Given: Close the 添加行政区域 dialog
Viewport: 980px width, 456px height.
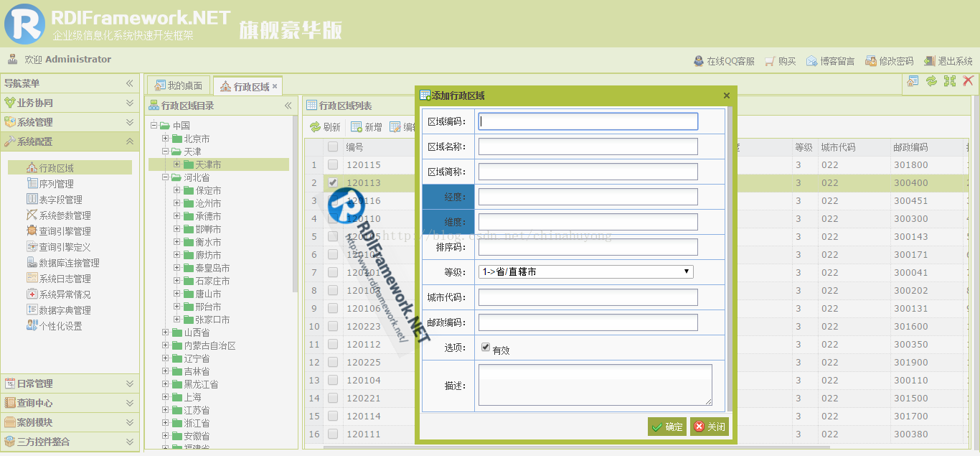Looking at the screenshot, I should click(727, 96).
